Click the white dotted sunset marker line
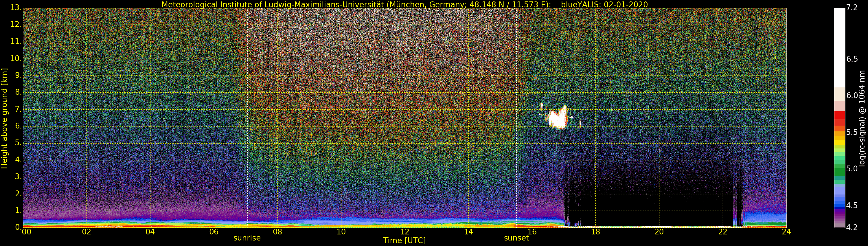This screenshot has height=246, width=868. (x=516, y=118)
